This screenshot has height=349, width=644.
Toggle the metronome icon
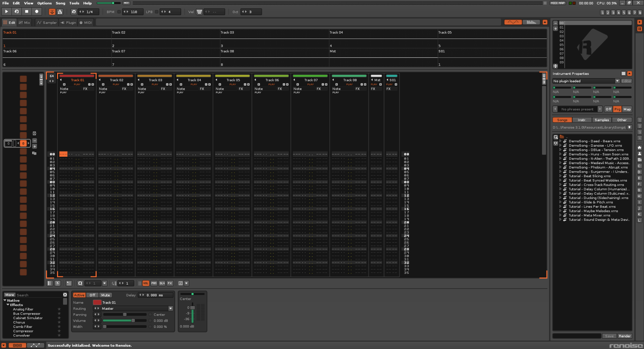click(60, 12)
